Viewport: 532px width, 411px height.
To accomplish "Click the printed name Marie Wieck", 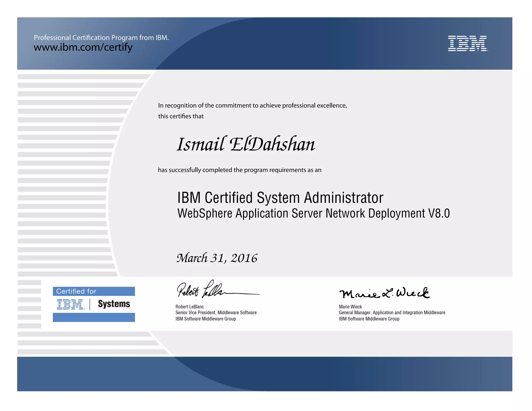I will coord(350,307).
